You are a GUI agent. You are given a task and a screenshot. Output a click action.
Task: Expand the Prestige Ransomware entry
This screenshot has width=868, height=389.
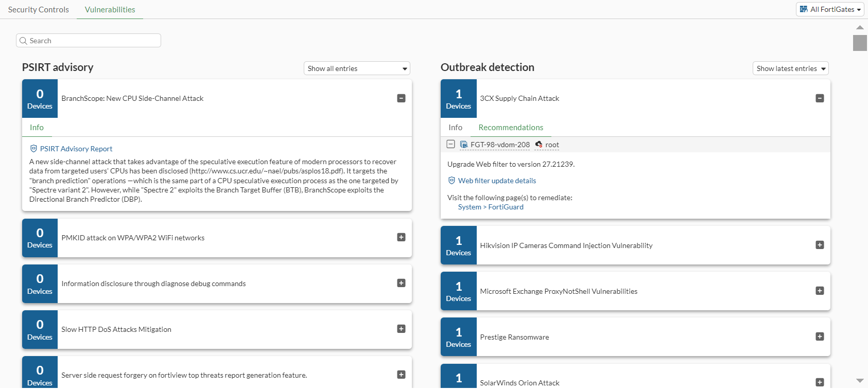point(820,337)
